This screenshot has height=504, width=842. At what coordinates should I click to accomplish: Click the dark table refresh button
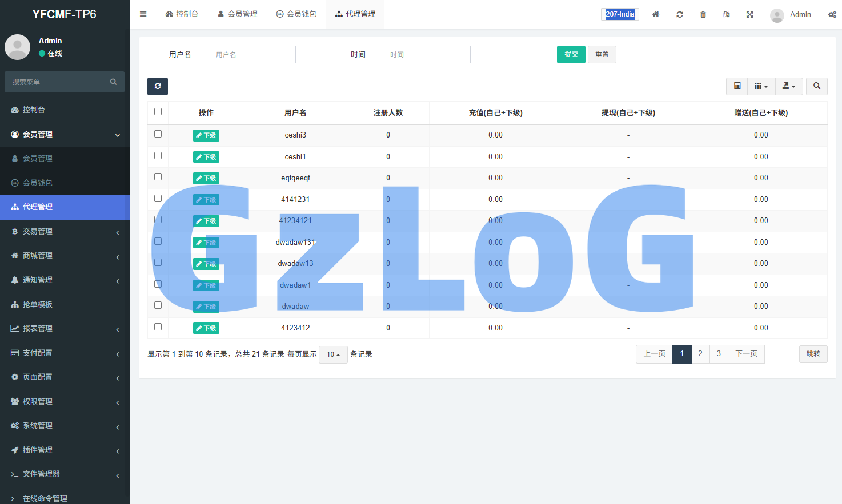(158, 86)
